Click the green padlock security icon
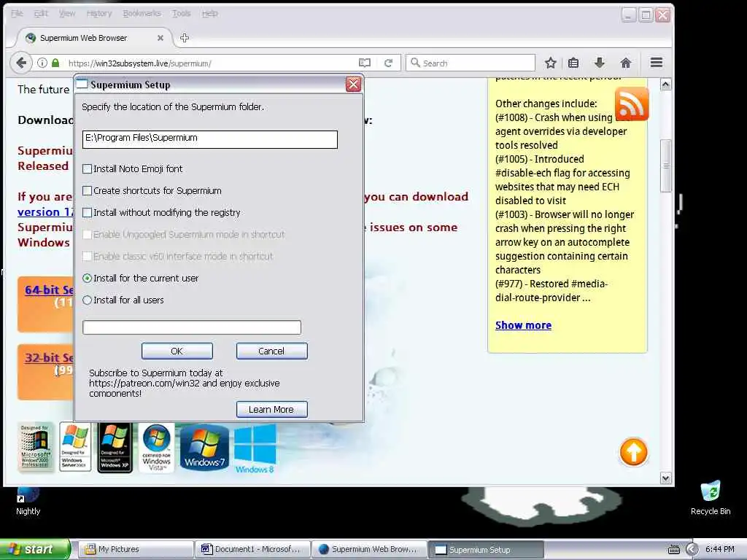 pyautogui.click(x=55, y=63)
